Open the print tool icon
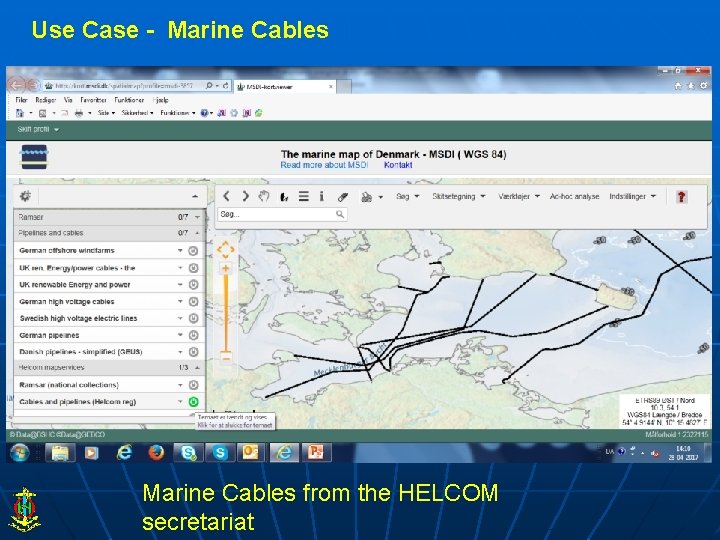This screenshot has width=720, height=540. click(x=366, y=197)
